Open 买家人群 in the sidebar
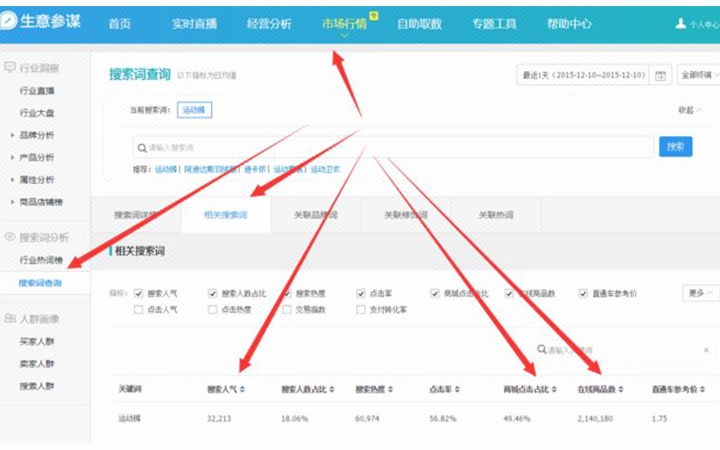 [x=37, y=342]
